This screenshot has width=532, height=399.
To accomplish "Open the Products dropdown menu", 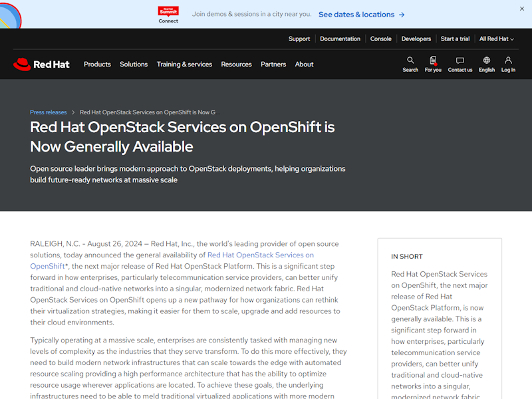I will [x=97, y=65].
